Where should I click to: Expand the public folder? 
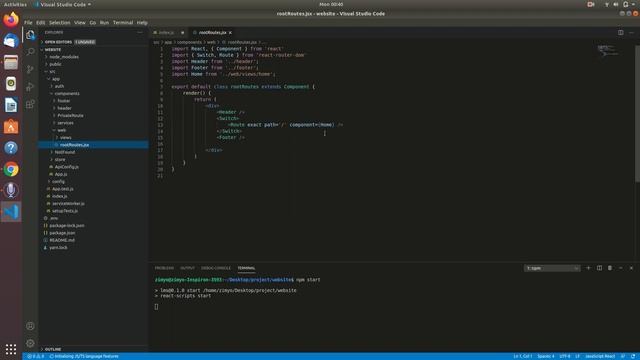point(55,64)
